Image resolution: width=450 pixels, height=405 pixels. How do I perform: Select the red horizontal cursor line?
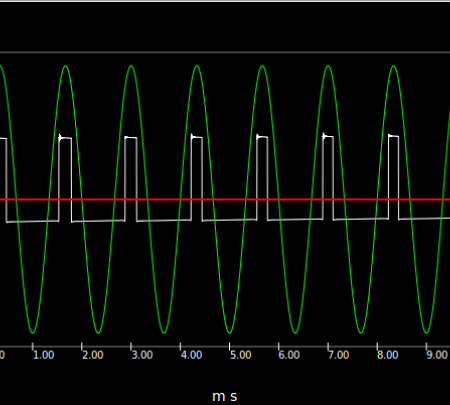(x=225, y=200)
